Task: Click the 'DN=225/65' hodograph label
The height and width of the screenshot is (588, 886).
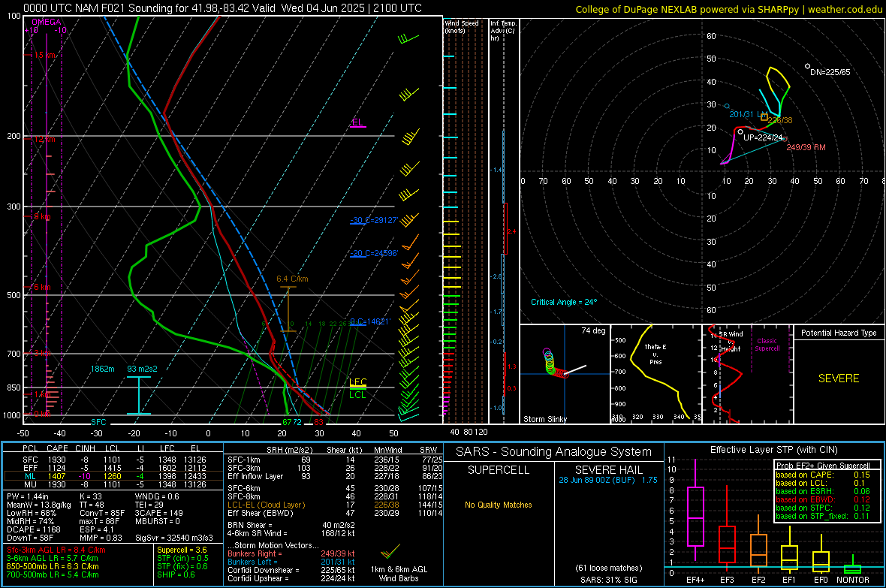Action: [830, 72]
